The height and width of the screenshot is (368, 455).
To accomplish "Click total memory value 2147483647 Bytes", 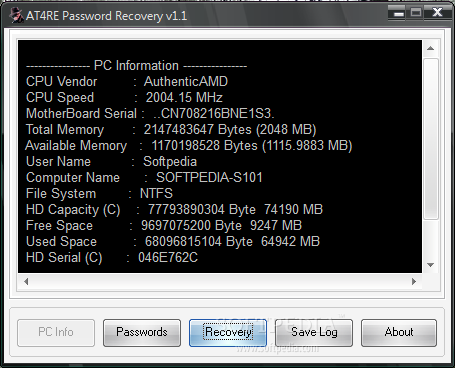I will point(197,130).
